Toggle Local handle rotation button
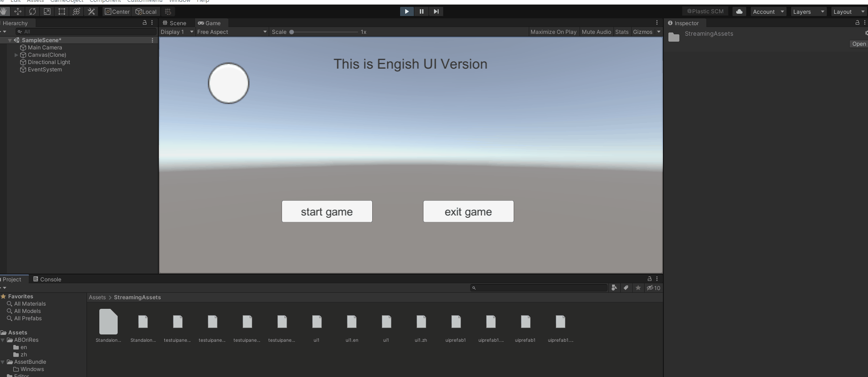 (x=146, y=11)
